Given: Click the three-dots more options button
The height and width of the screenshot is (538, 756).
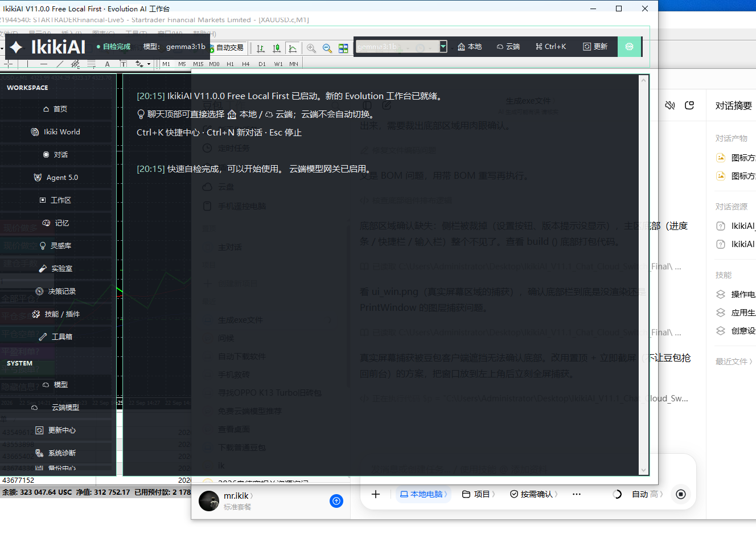Looking at the screenshot, I should 577,494.
